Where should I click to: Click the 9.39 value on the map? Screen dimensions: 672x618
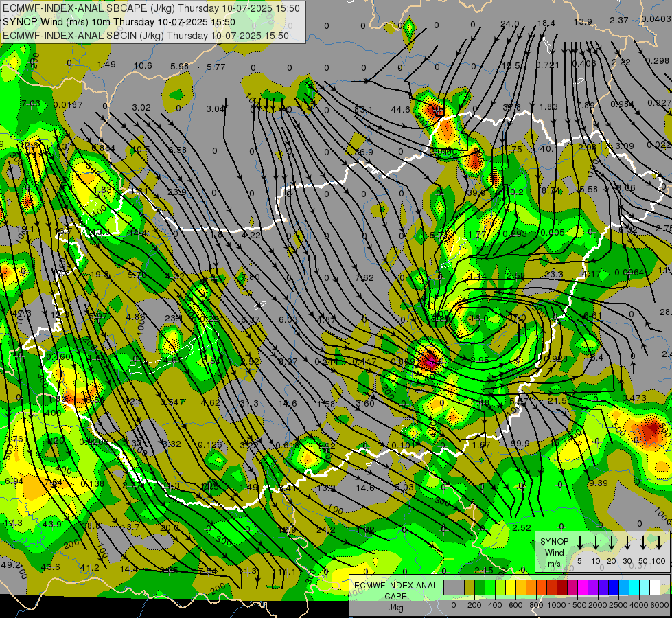599,483
